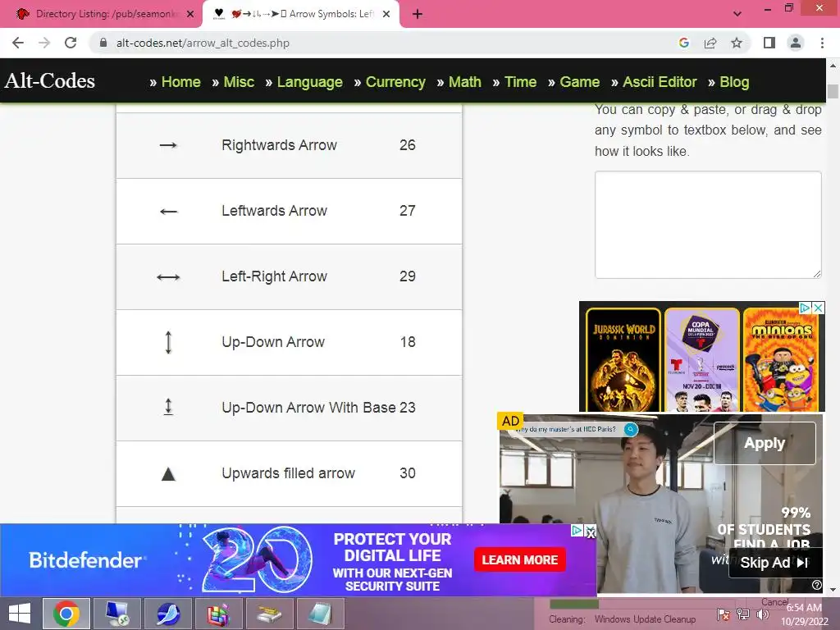Click the page vertical scrollbar thumb

[x=833, y=91]
